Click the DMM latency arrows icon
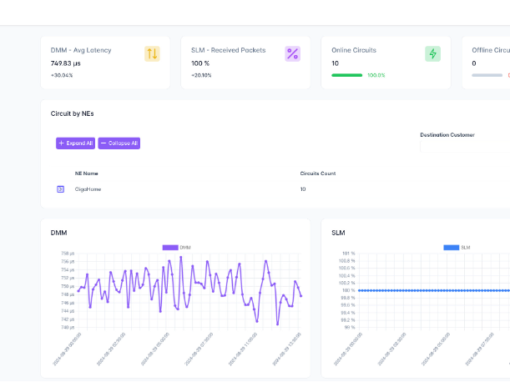This screenshot has height=382, width=510. click(x=152, y=54)
